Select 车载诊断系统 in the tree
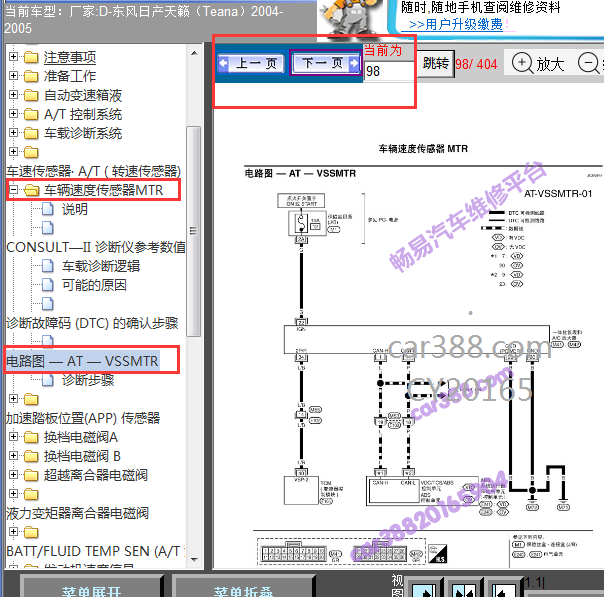Viewport: 604px width, 597px height. point(83,133)
